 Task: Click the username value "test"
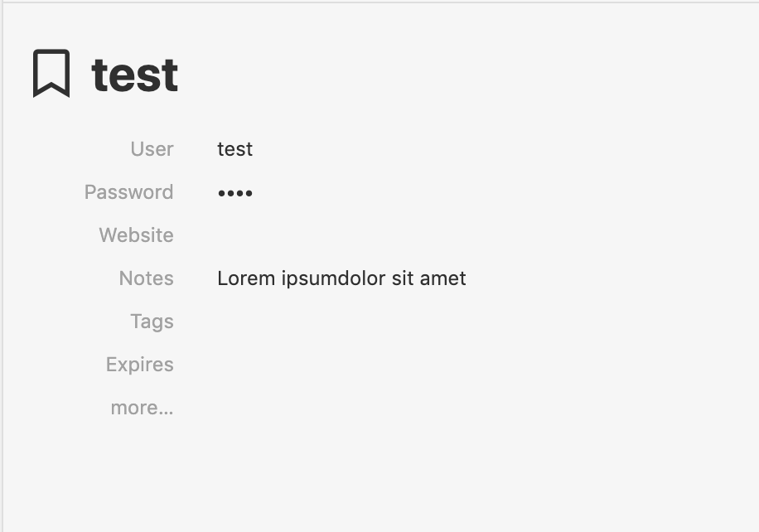point(234,149)
